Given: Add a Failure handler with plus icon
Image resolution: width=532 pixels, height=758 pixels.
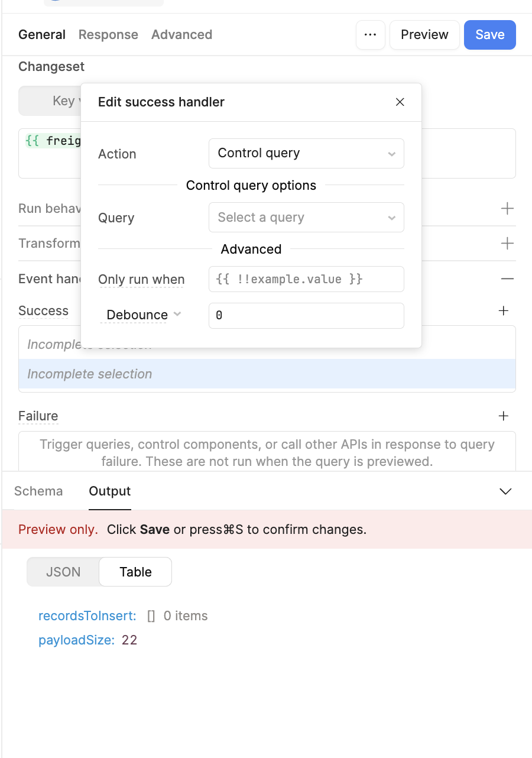Looking at the screenshot, I should pos(504,416).
